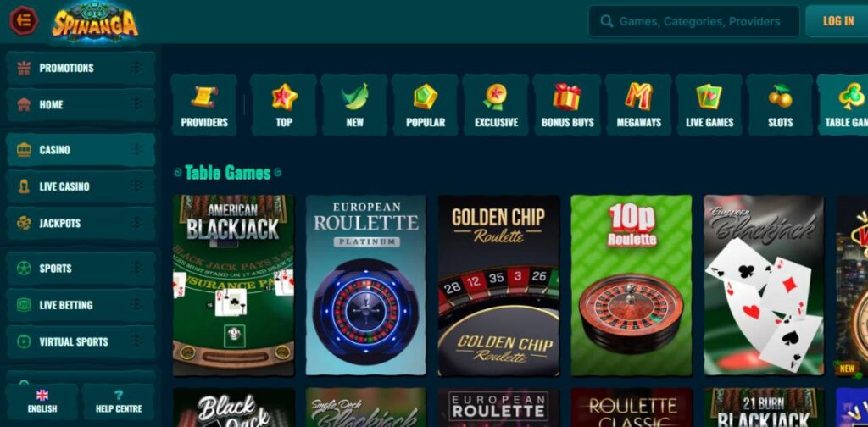This screenshot has width=868, height=427.
Task: Open the Slots cherries category
Action: pos(780,105)
